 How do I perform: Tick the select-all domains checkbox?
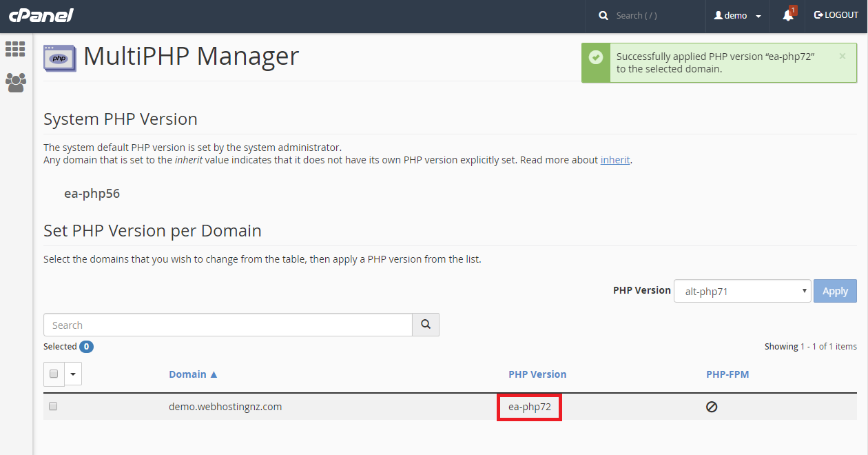click(x=54, y=374)
